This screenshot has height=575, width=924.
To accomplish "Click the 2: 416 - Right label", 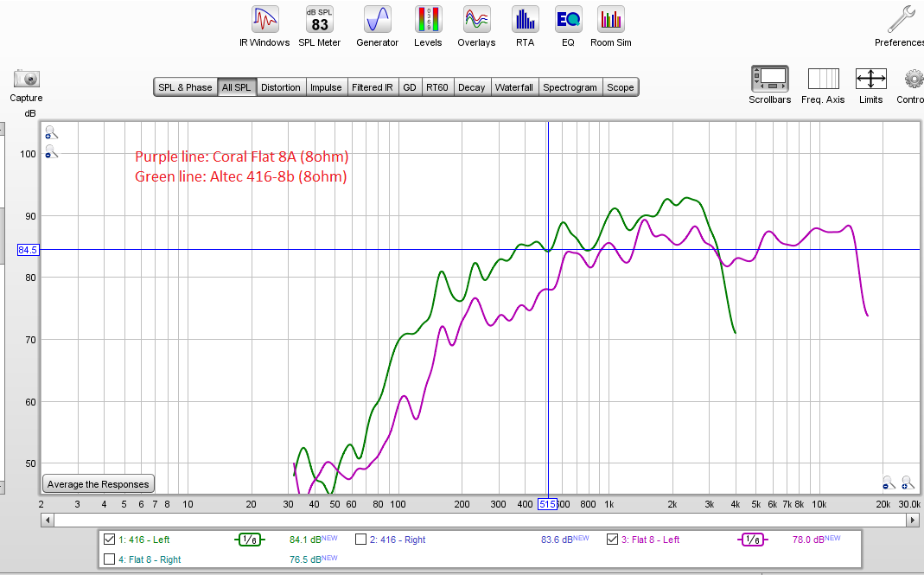I will [398, 540].
